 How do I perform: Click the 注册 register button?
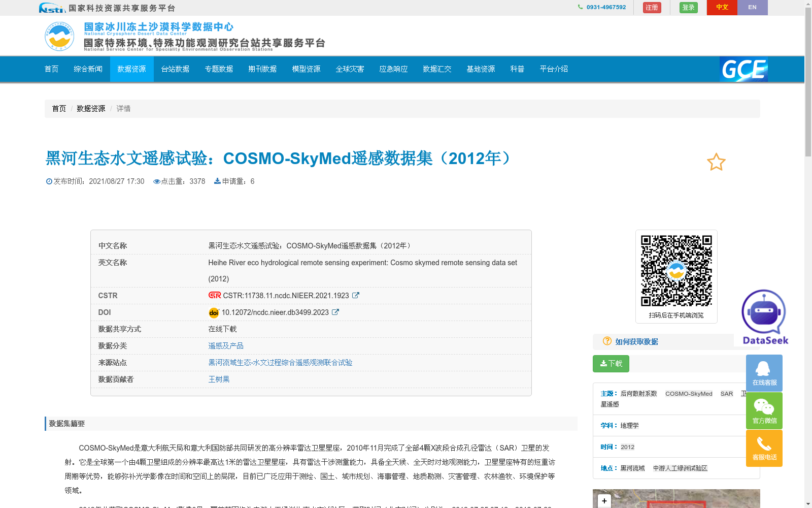pos(652,8)
